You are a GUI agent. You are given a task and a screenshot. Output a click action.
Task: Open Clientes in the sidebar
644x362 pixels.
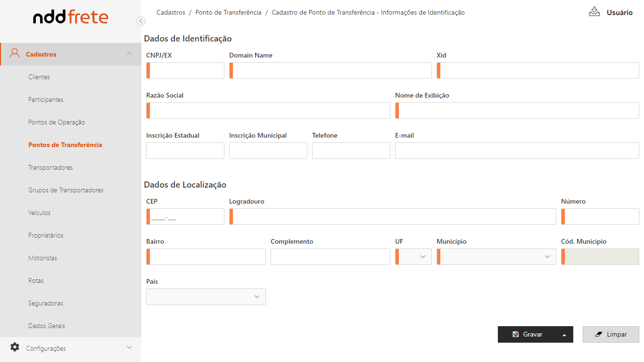(39, 77)
